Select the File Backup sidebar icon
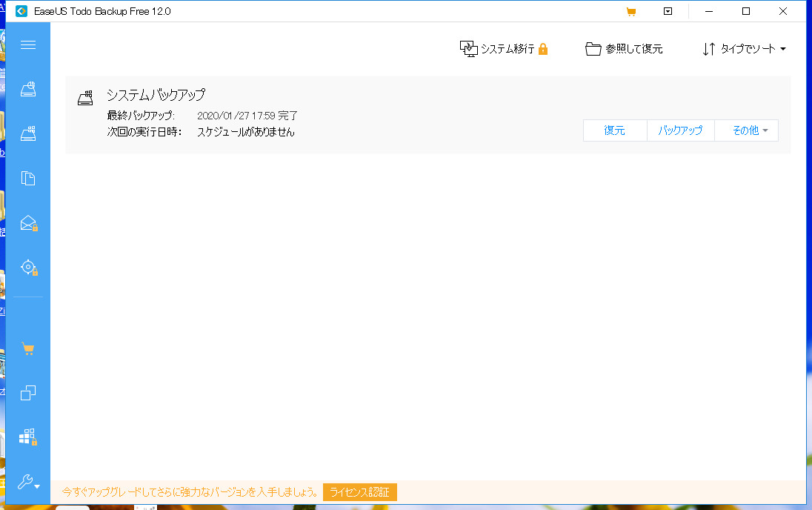 [28, 179]
